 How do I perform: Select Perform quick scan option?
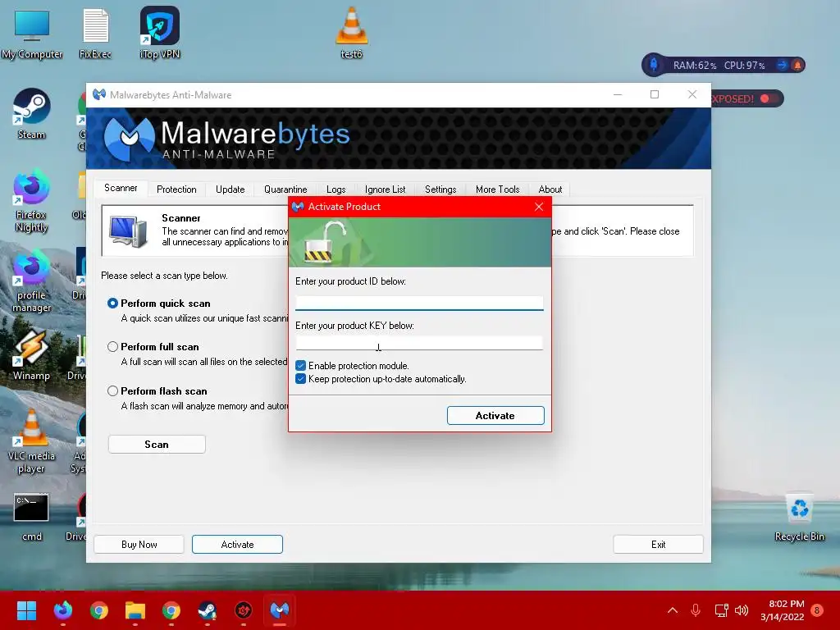coord(112,304)
